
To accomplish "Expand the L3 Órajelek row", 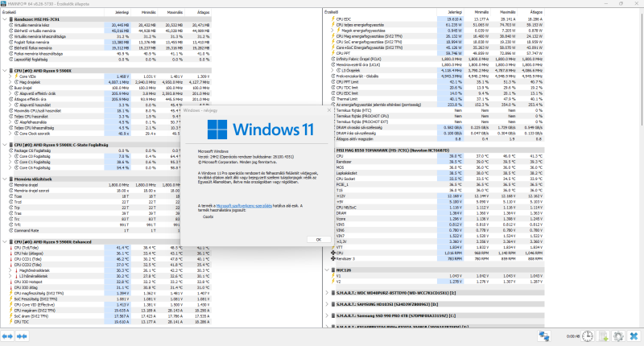I will [332, 70].
